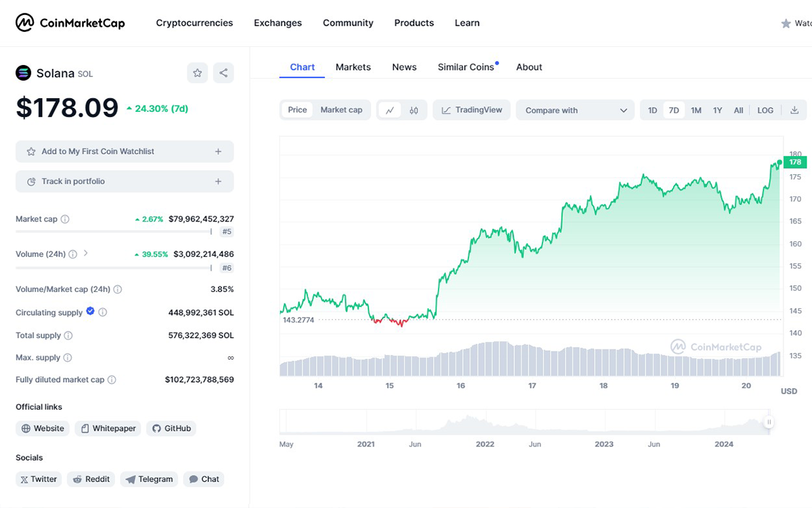Click the timeline range slider handle
This screenshot has width=812, height=508.
click(x=769, y=422)
